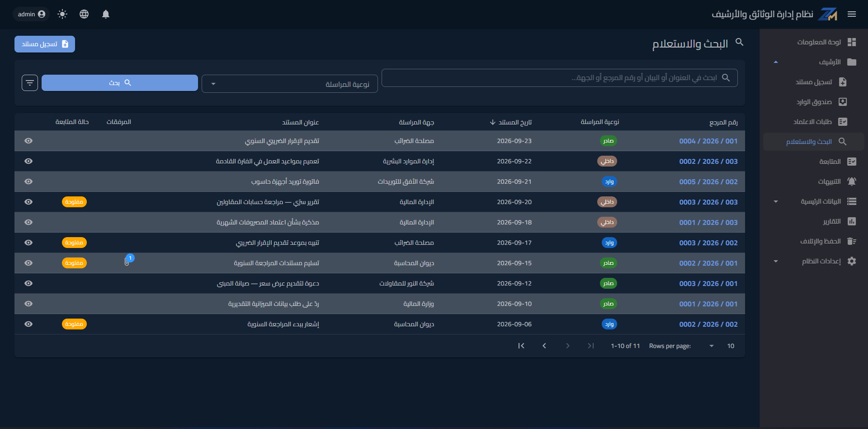Viewport: 868px width, 429px height.
Task: Open reference 0003 / 2026 / 001
Action: click(708, 284)
